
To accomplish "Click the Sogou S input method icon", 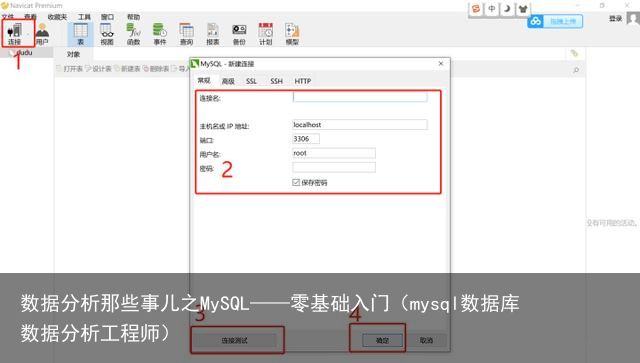I will tap(476, 9).
